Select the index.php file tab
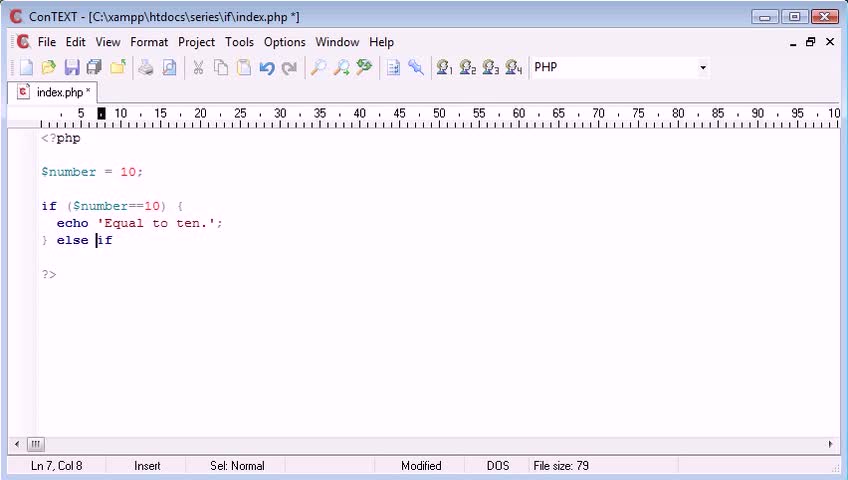848x480 pixels. tap(52, 92)
